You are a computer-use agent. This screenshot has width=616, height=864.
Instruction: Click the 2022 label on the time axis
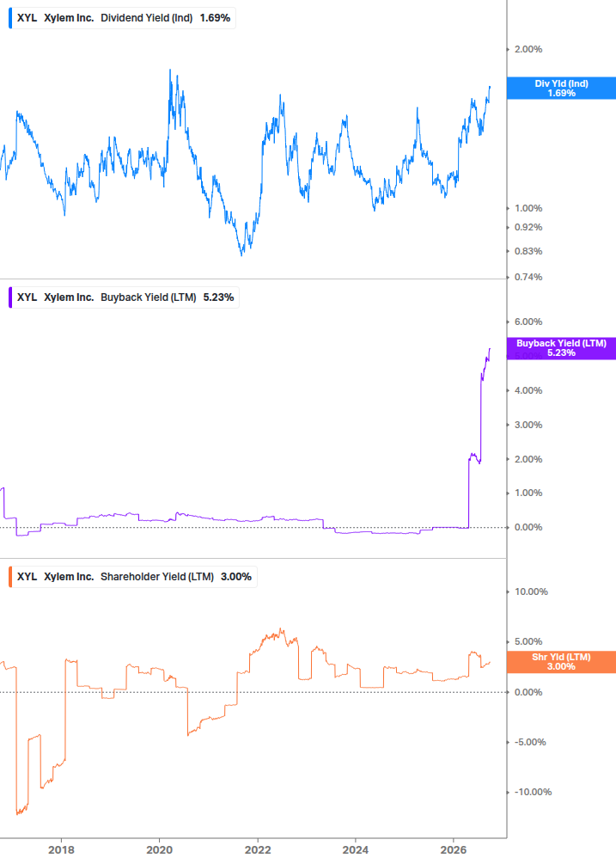click(x=258, y=849)
